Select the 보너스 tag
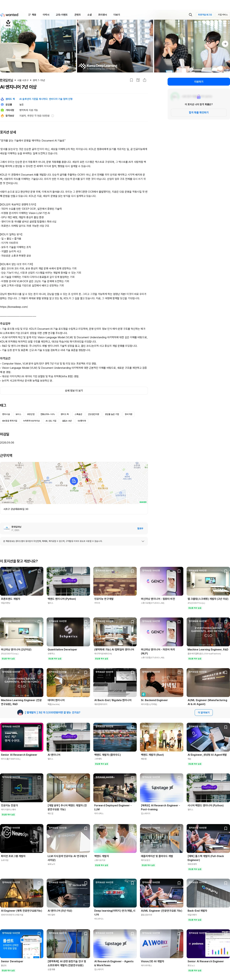The height and width of the screenshot is (980, 230). [18, 414]
